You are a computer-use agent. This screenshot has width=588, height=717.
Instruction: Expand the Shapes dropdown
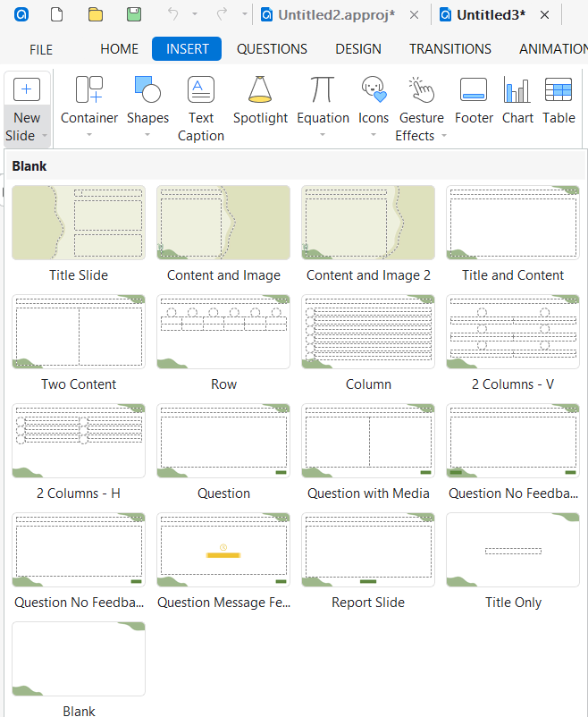coord(147,136)
